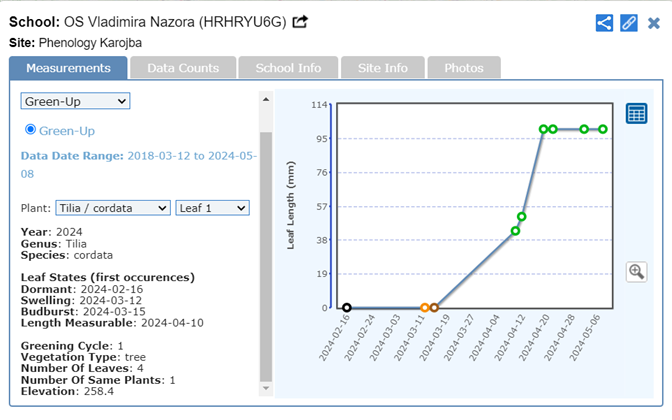672x420 pixels.
Task: Click the share icon in header
Action: pos(604,23)
